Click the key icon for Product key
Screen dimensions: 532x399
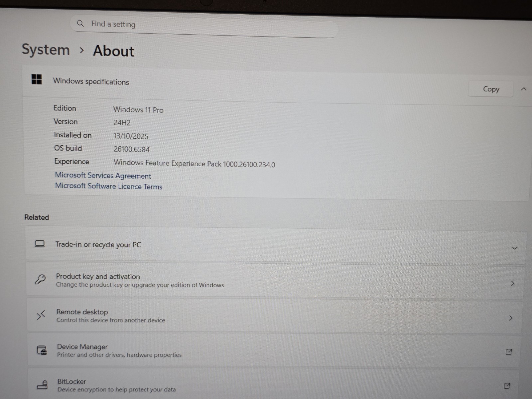coord(40,279)
